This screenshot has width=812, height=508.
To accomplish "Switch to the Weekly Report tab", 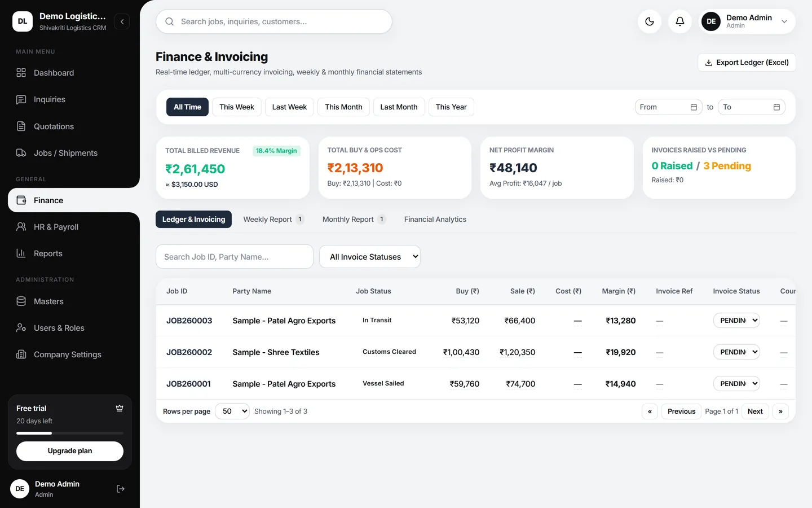I will (273, 220).
